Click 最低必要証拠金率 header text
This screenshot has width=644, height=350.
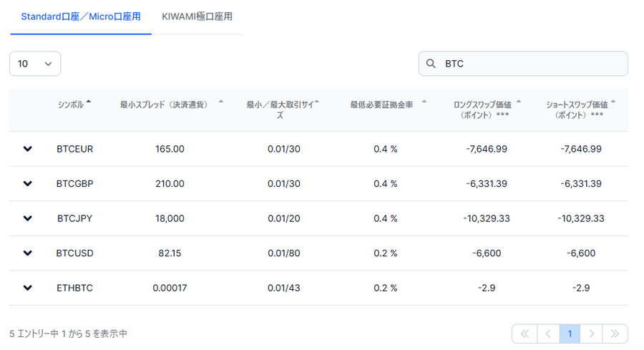coord(381,104)
